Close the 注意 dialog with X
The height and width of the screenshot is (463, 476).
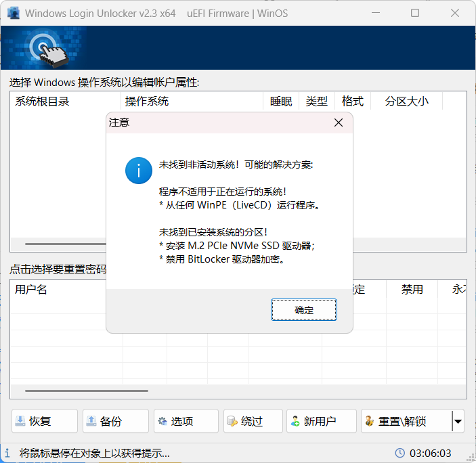pos(338,123)
